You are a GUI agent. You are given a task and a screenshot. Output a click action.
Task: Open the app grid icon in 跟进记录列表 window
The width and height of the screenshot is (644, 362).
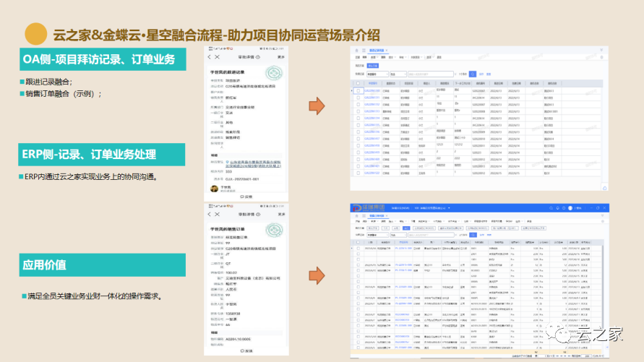(364, 51)
